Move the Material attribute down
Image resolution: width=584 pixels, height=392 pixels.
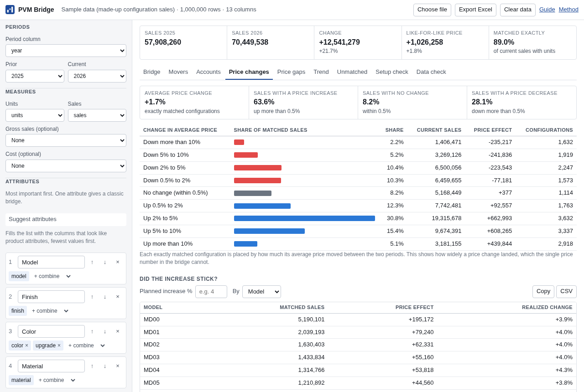click(x=105, y=366)
